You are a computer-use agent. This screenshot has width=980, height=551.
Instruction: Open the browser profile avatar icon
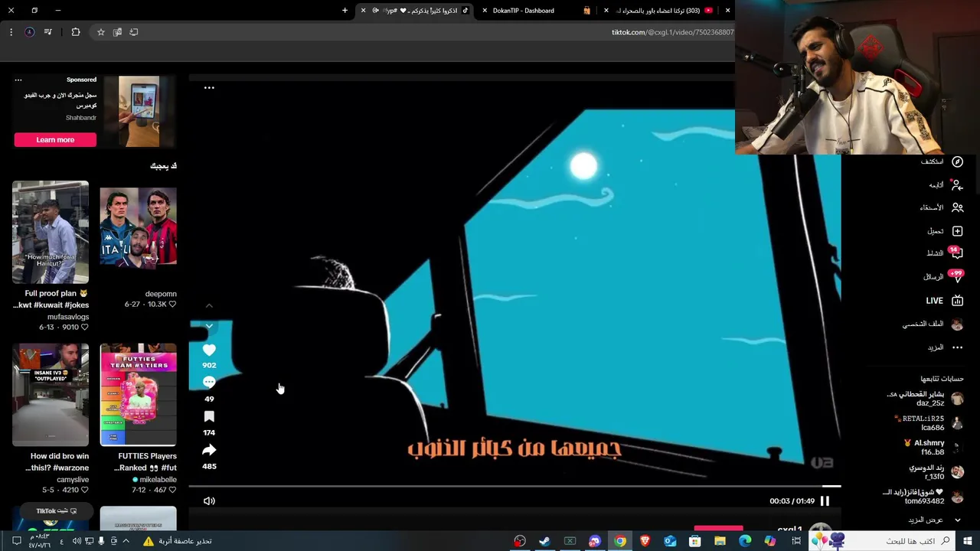point(29,32)
